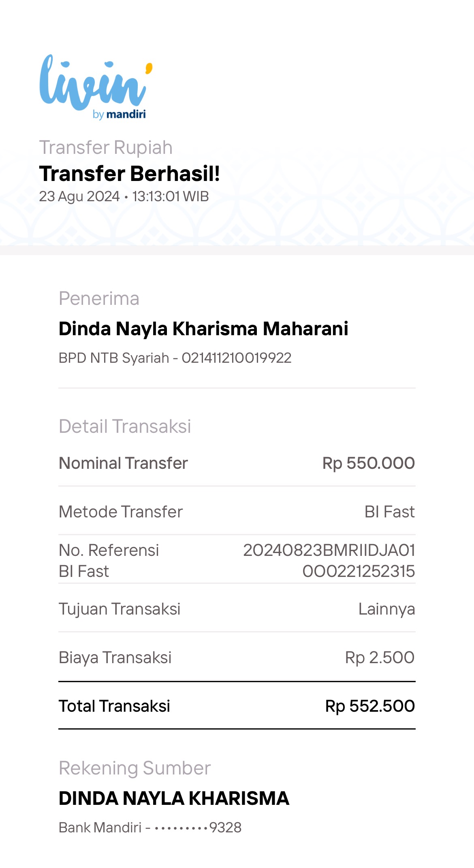Viewport: 474px width, 868px height.
Task: Select recipient name Dinda Nayla Kharisma Maharani
Action: [203, 328]
